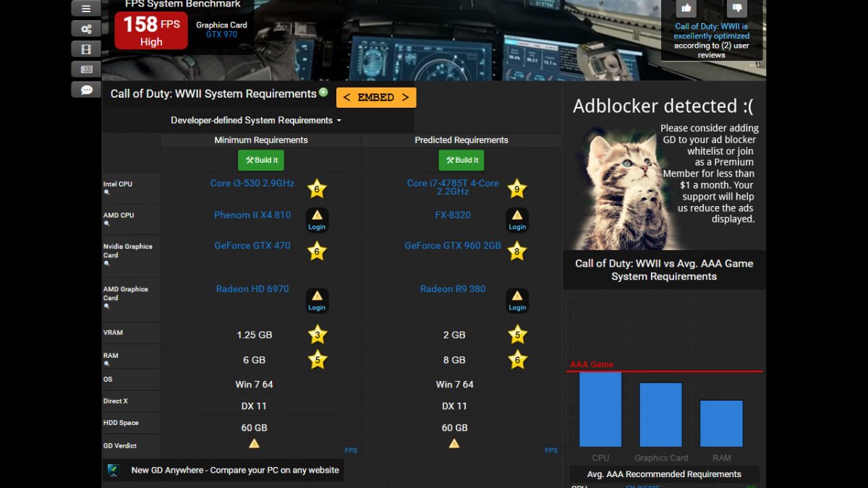
Task: Click 'Call of Duty: WWII is excellently optimized' text
Action: [x=712, y=31]
